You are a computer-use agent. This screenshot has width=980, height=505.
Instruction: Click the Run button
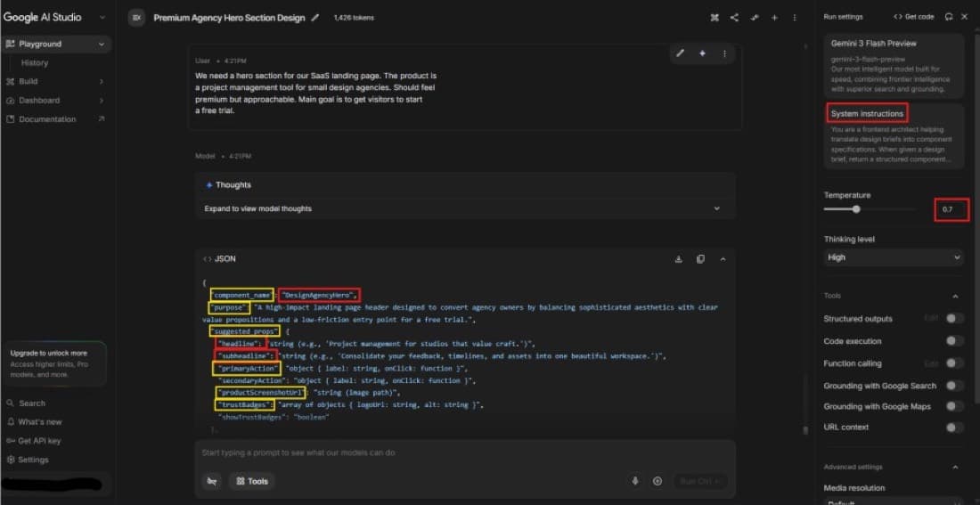700,481
